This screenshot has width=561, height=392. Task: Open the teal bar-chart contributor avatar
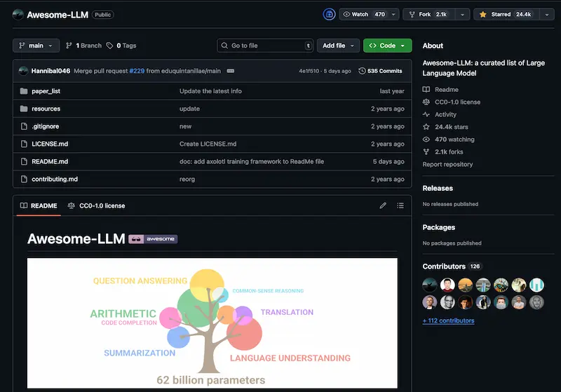(x=536, y=285)
